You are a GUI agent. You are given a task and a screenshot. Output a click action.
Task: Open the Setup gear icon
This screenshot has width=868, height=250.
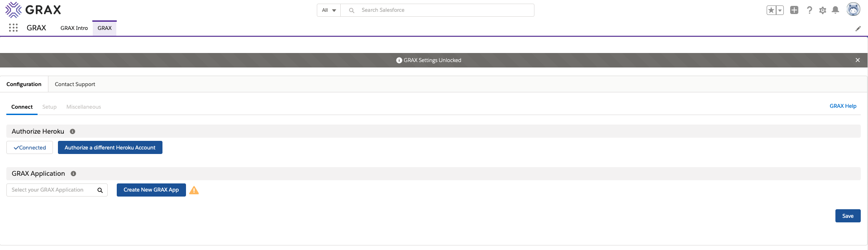[823, 10]
